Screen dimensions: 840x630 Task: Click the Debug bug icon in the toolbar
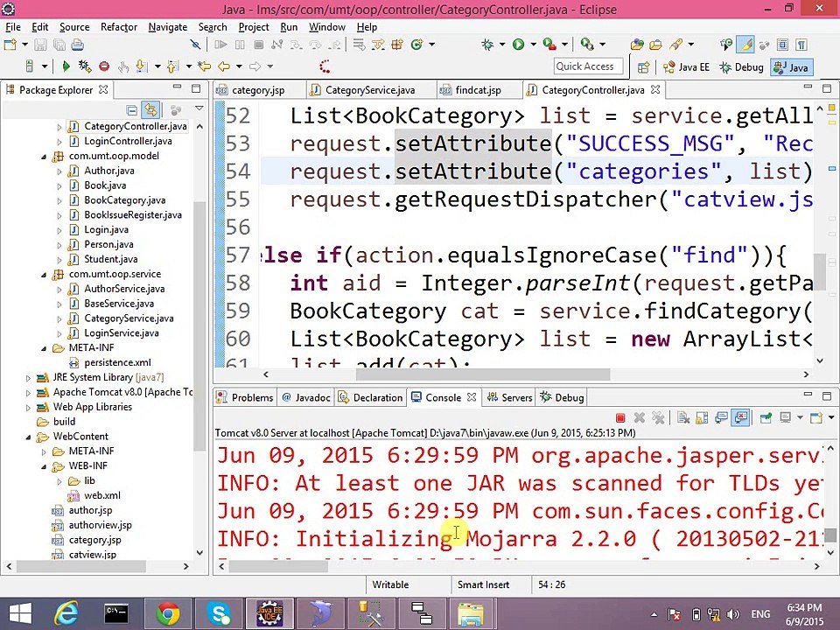coord(487,44)
